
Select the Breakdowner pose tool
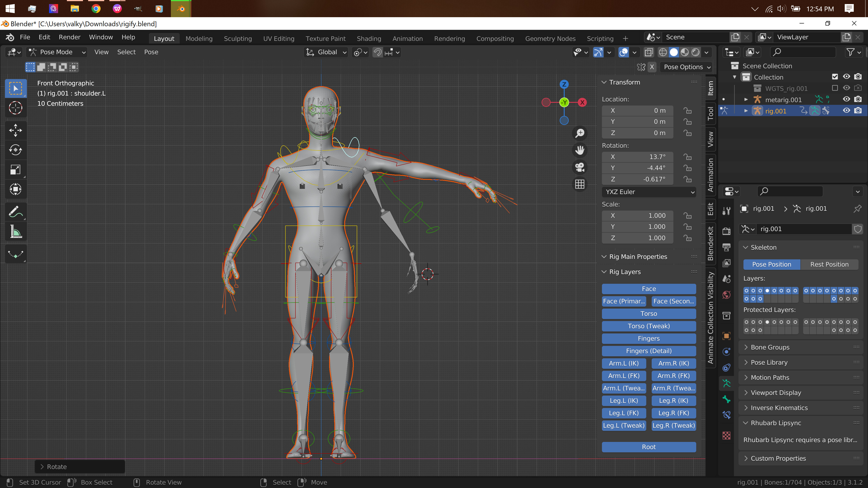click(16, 254)
